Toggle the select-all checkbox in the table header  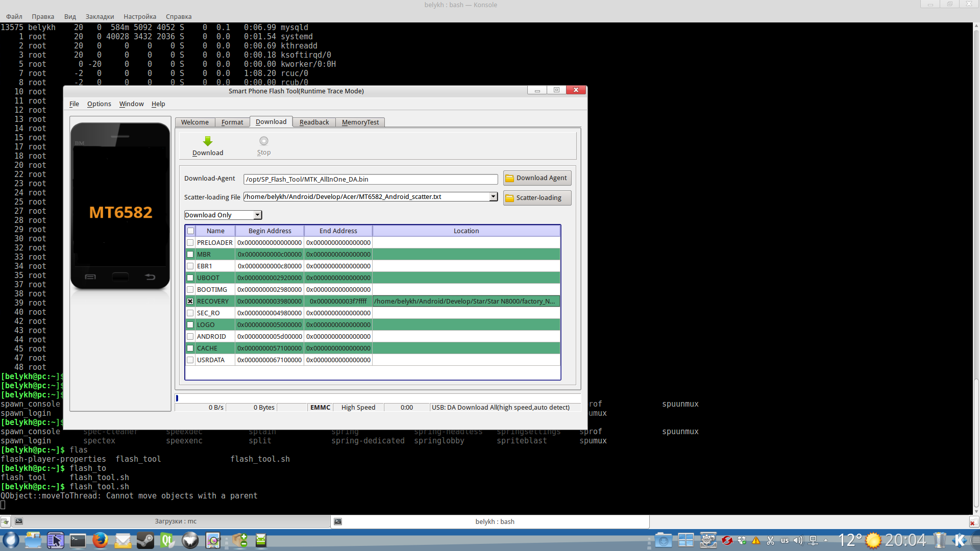point(190,231)
